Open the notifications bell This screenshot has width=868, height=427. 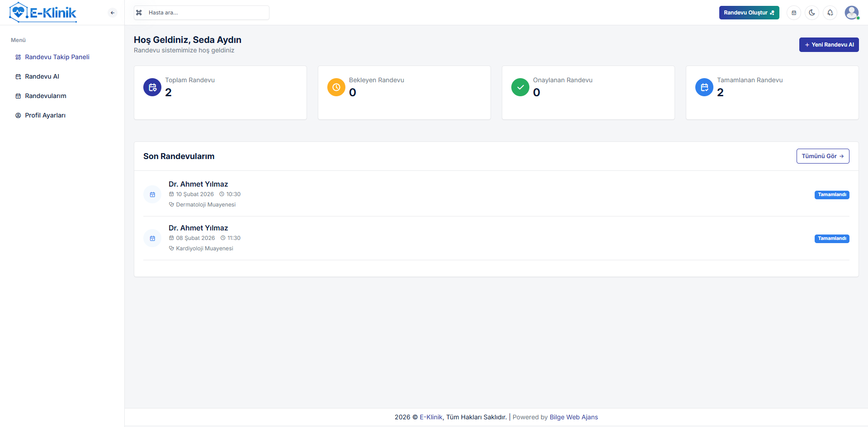click(x=830, y=13)
